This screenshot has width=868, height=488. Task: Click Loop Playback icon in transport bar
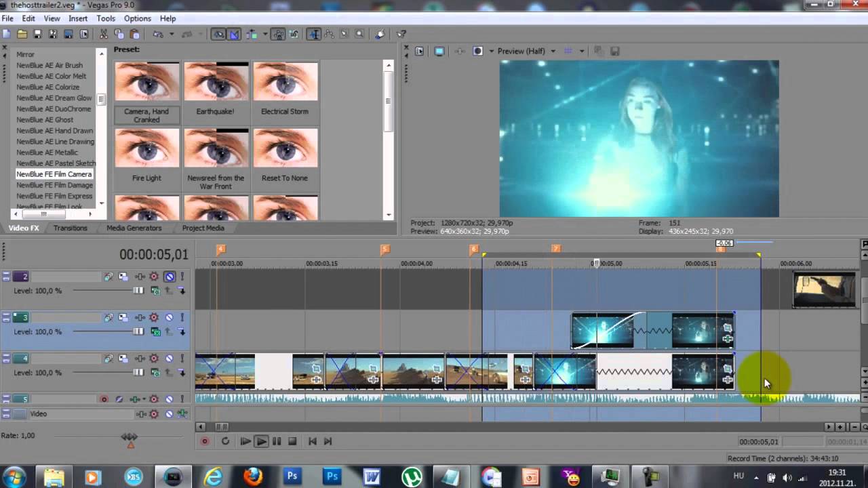point(225,441)
